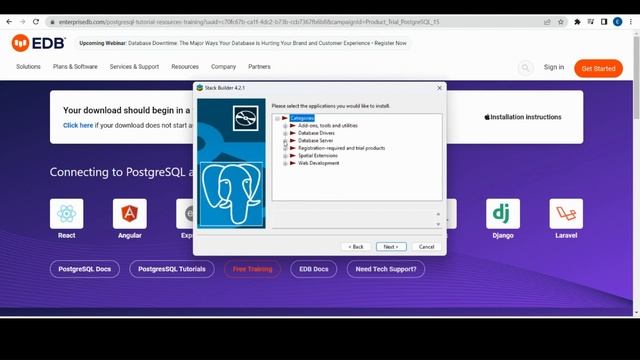Expand the Database Server node

285,141
